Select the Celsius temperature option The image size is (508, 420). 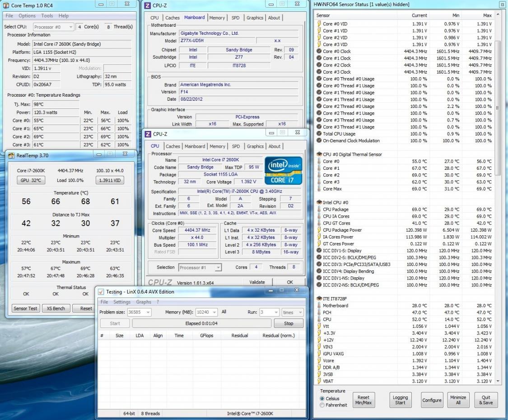tap(322, 398)
